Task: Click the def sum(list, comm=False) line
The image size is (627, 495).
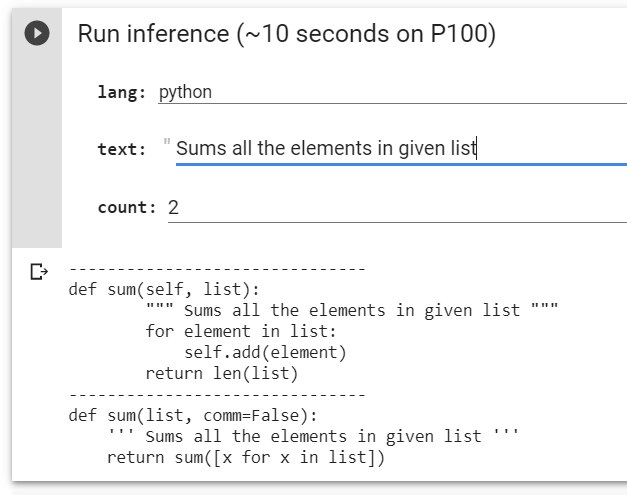Action: pos(193,415)
